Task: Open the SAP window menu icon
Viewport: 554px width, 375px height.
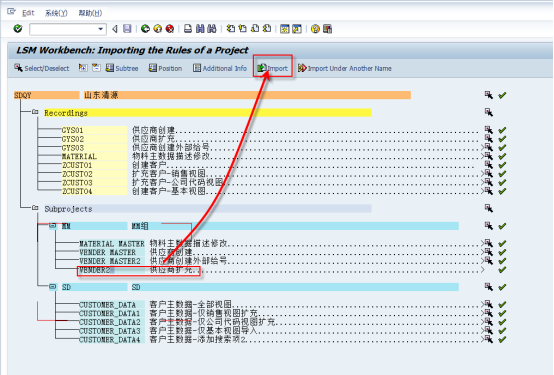Action: [11, 12]
